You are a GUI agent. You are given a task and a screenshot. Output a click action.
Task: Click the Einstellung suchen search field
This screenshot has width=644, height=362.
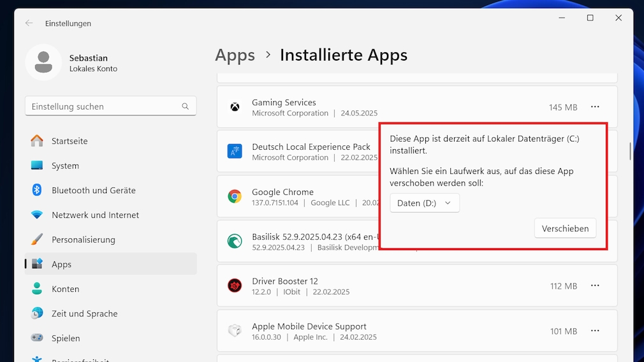pyautogui.click(x=105, y=106)
